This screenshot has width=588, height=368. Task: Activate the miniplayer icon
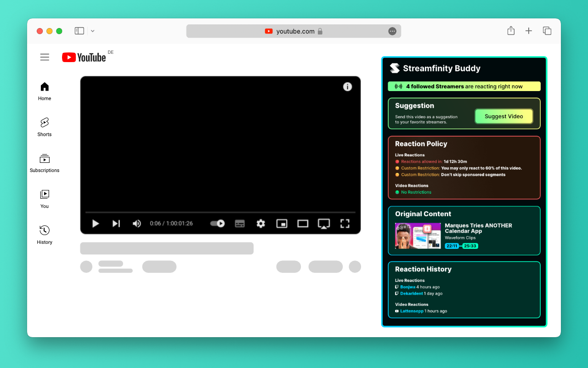click(282, 224)
